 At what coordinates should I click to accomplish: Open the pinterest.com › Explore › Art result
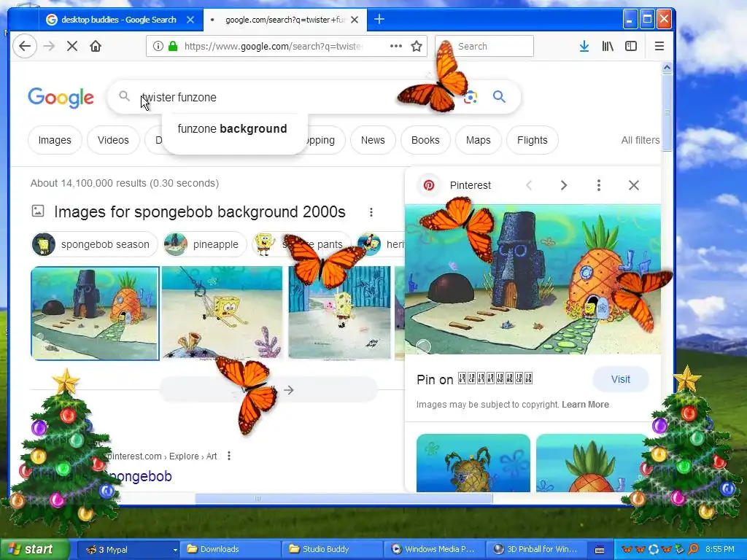pyautogui.click(x=162, y=456)
